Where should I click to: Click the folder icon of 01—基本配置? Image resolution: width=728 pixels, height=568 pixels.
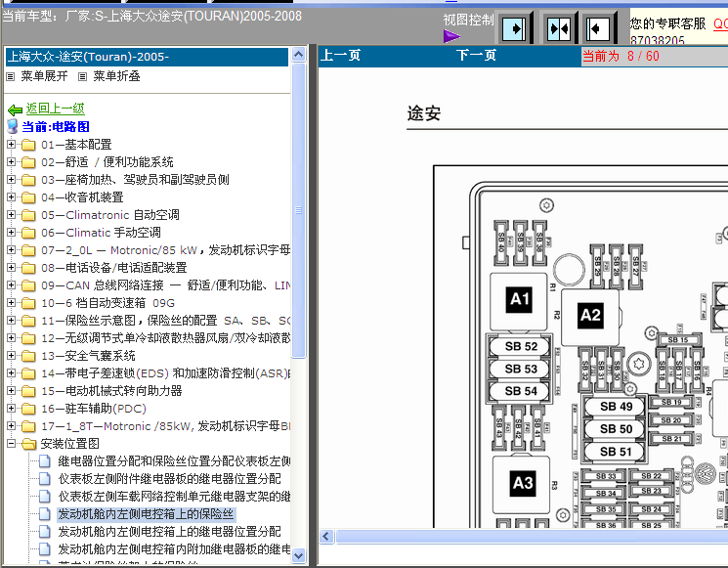click(28, 145)
